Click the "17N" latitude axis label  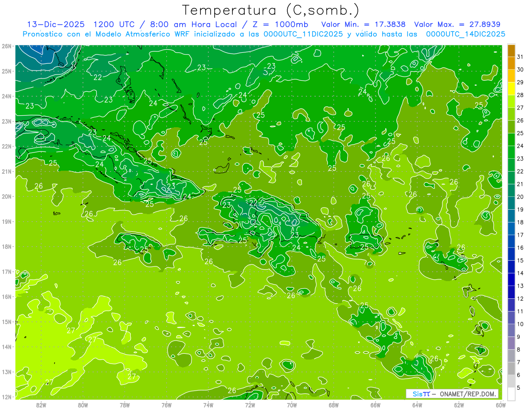[6, 271]
